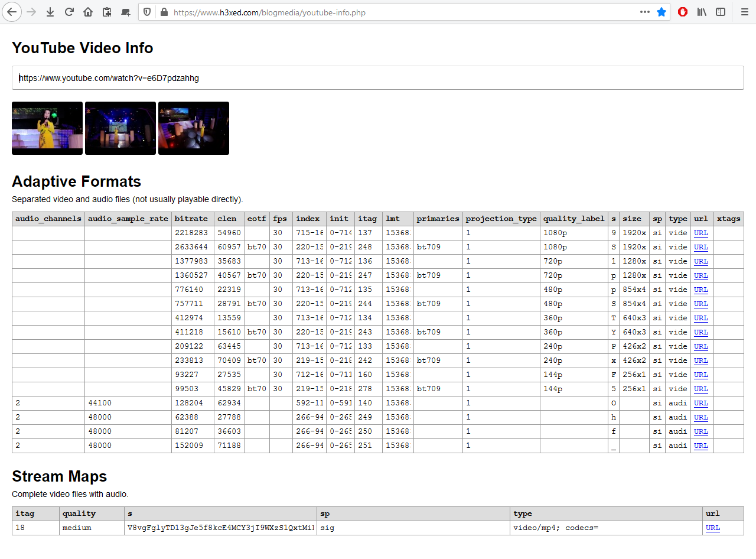Open the Stream Maps URL link for itag 18
This screenshot has width=756, height=559.
click(713, 528)
